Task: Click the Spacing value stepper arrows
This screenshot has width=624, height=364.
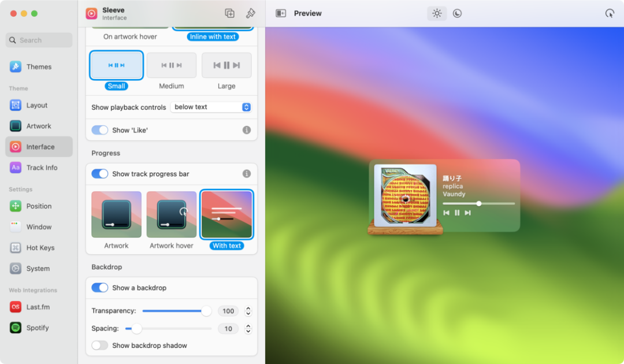Action: tap(248, 329)
